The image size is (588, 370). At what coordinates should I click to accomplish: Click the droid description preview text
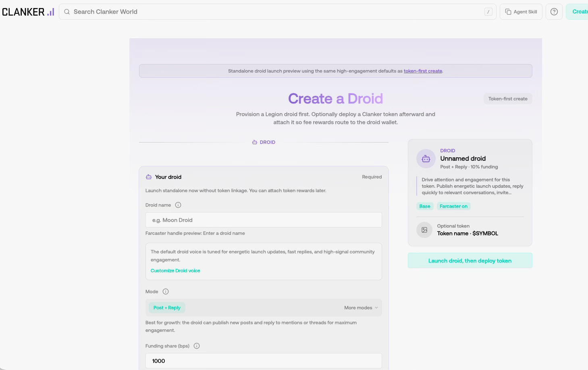coord(472,186)
